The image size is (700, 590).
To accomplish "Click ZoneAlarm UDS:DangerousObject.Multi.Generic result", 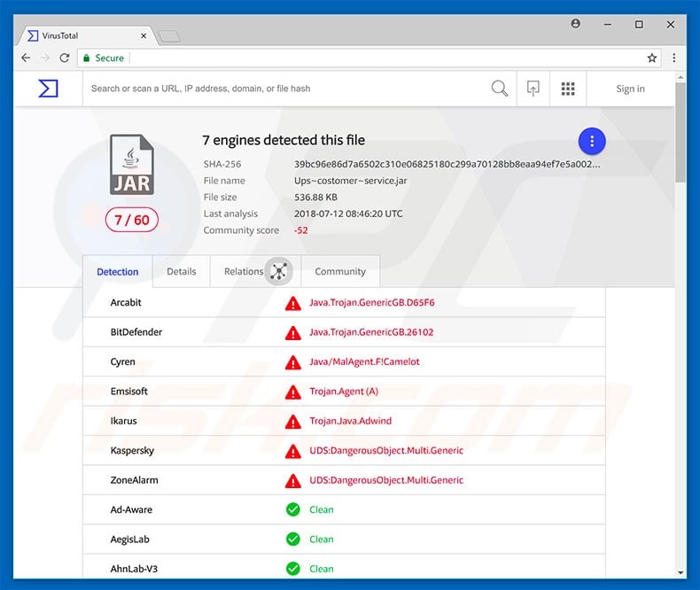I will [x=386, y=480].
